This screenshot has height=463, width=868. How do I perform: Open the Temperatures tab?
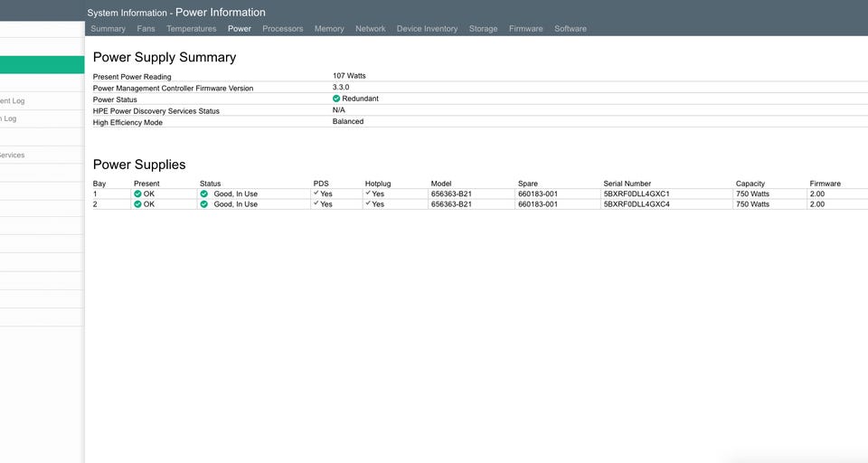tap(192, 29)
